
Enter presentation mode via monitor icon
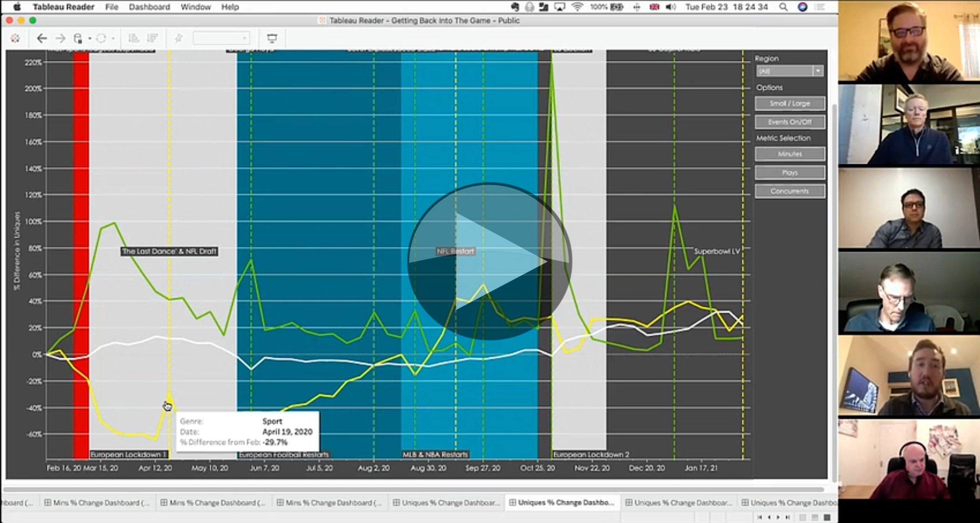pyautogui.click(x=272, y=38)
